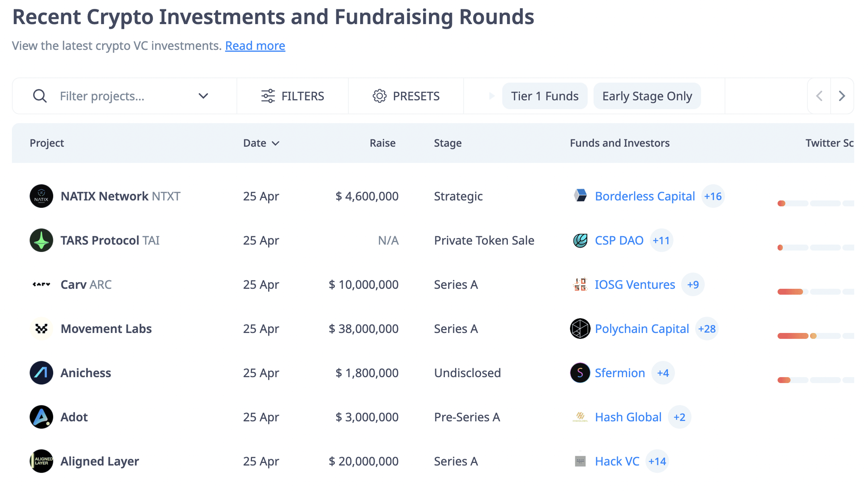This screenshot has height=491, width=868.
Task: Click the Stage column header
Action: (447, 143)
